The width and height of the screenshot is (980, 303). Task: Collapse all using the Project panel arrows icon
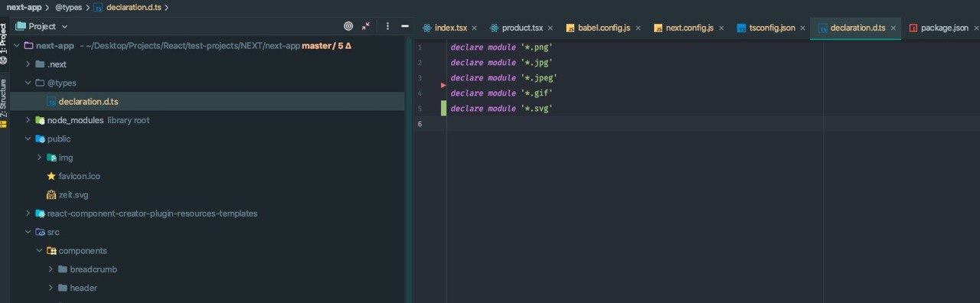[x=366, y=26]
